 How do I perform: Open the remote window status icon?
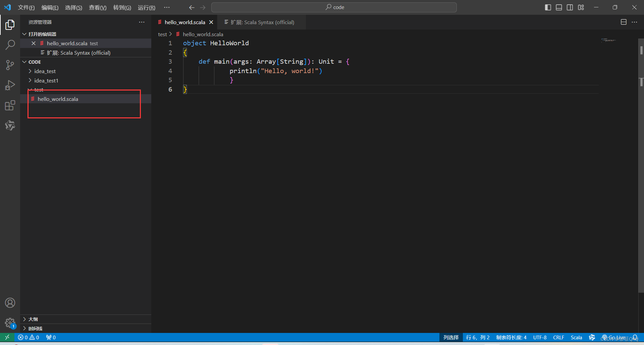[x=7, y=337]
